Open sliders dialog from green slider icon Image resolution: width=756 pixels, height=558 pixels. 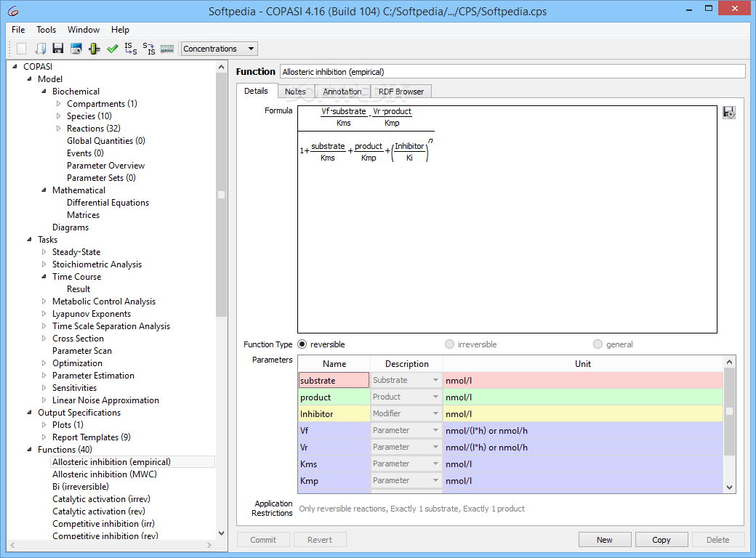click(x=94, y=49)
